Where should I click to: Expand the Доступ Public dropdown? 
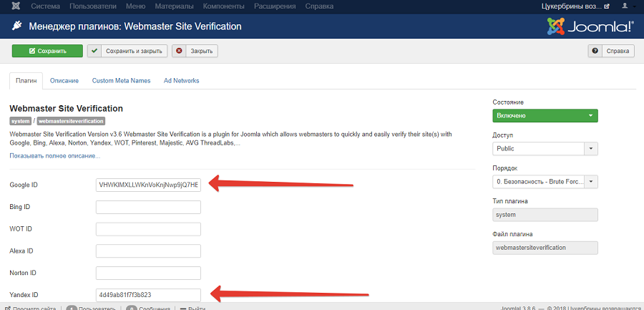[545, 149]
